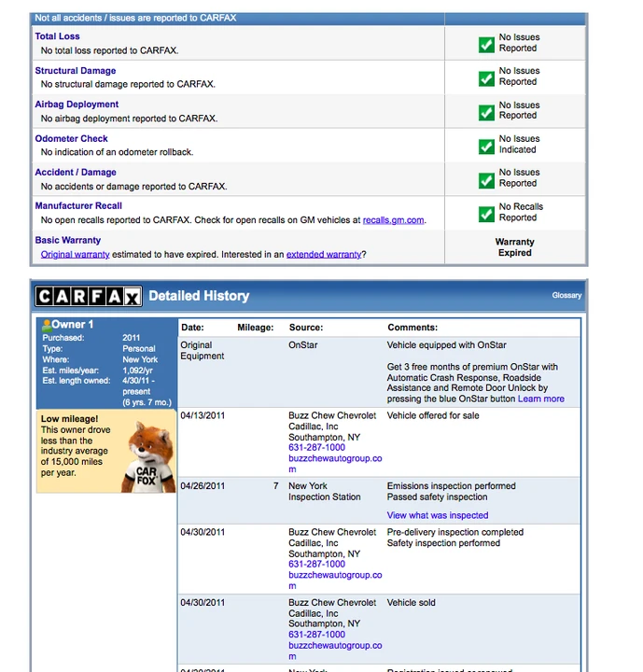The height and width of the screenshot is (672, 643).
Task: Open the Original warranty link
Action: click(x=75, y=255)
